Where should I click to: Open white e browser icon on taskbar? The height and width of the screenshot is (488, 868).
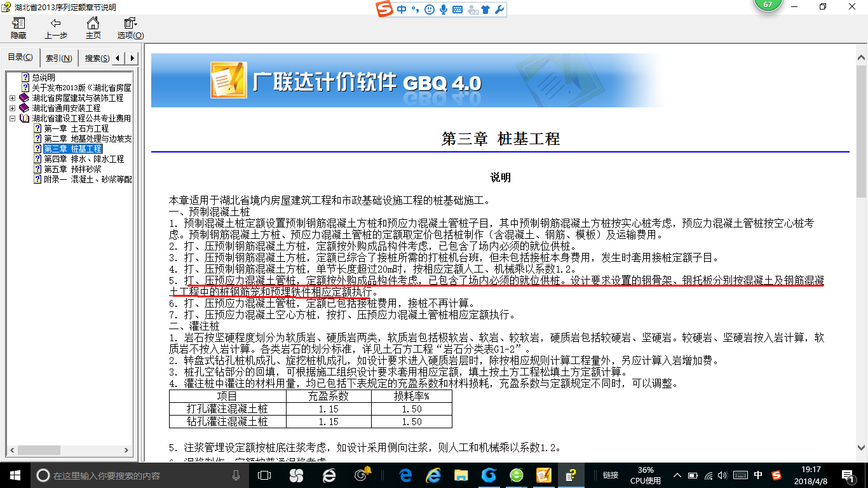click(x=329, y=475)
